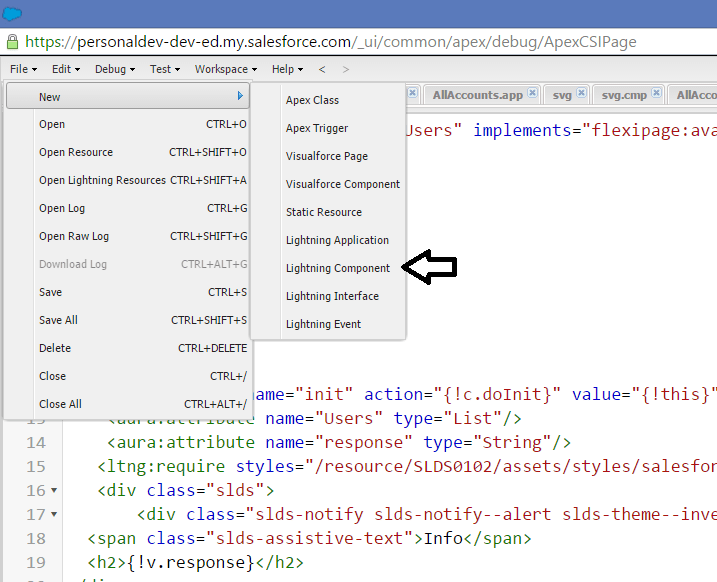Choose Close from File menu

click(128, 376)
